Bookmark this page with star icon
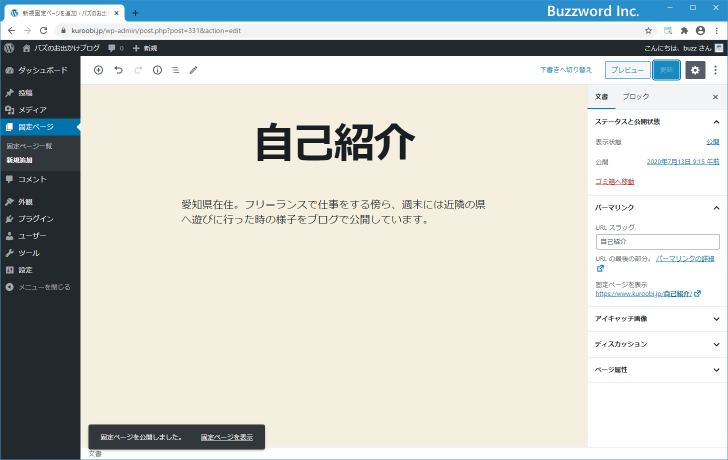 pos(649,31)
